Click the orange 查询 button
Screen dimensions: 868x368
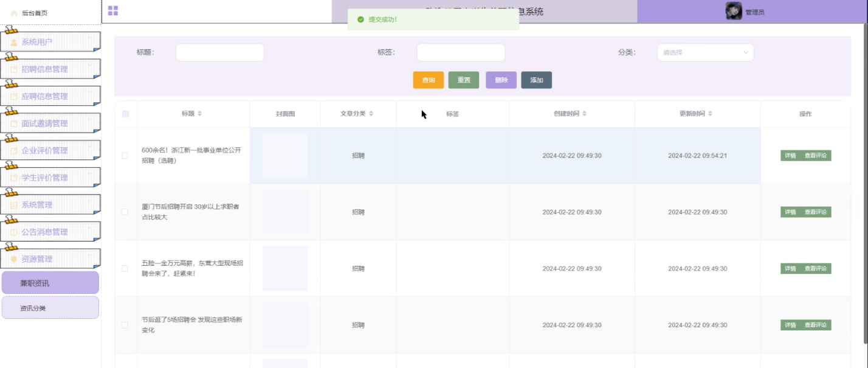[429, 80]
